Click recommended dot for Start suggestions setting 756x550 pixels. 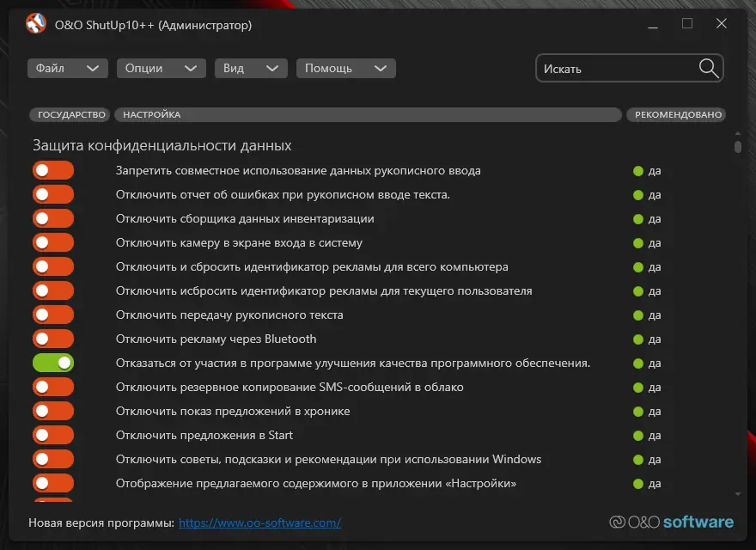(x=638, y=436)
